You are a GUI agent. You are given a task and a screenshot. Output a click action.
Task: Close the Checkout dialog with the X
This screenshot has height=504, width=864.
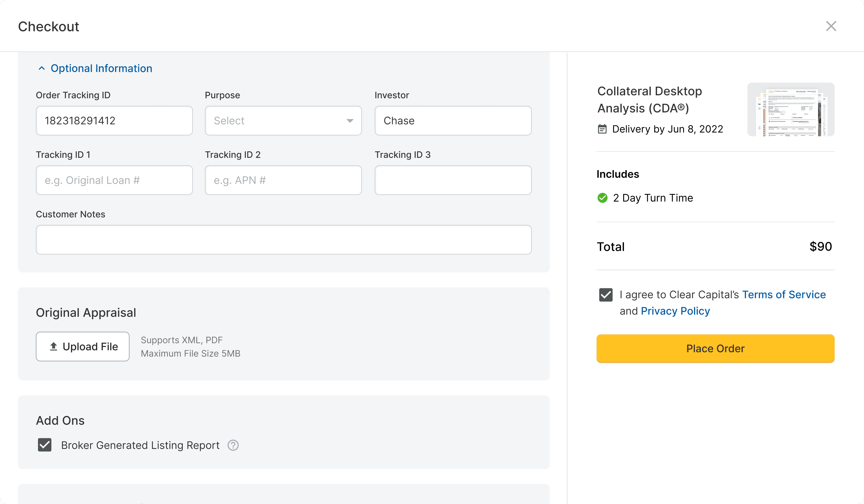point(831,26)
